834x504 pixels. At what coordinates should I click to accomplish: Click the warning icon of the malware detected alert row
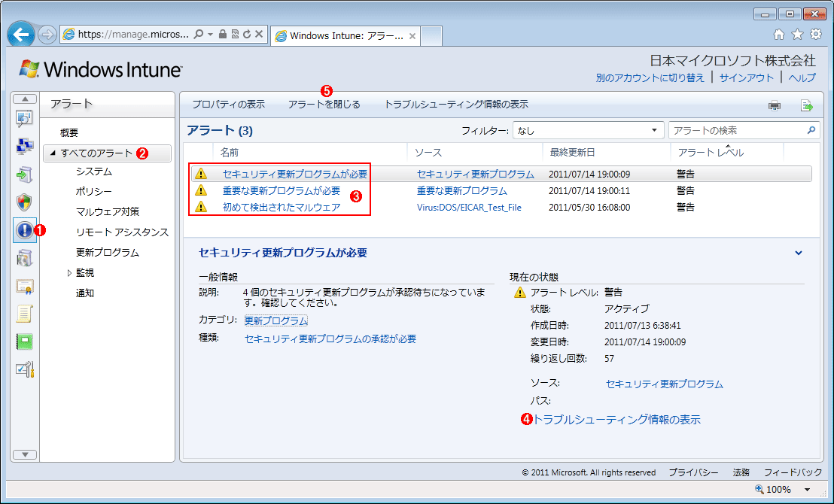point(200,207)
